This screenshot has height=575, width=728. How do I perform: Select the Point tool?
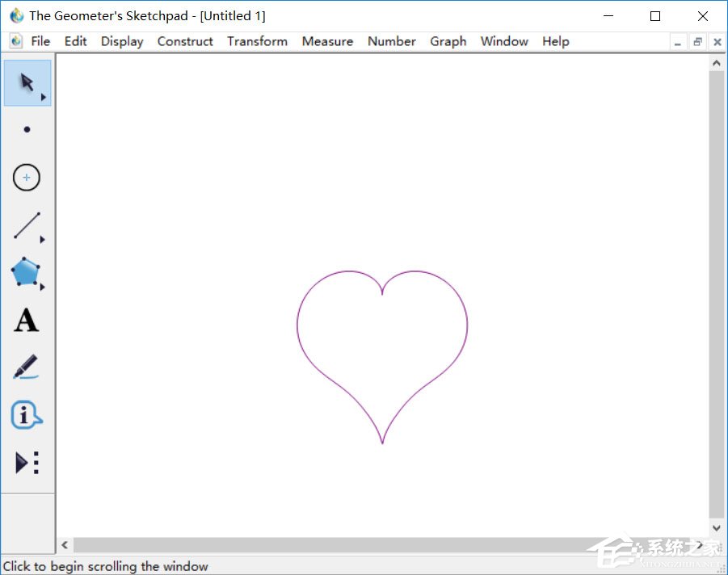[27, 129]
